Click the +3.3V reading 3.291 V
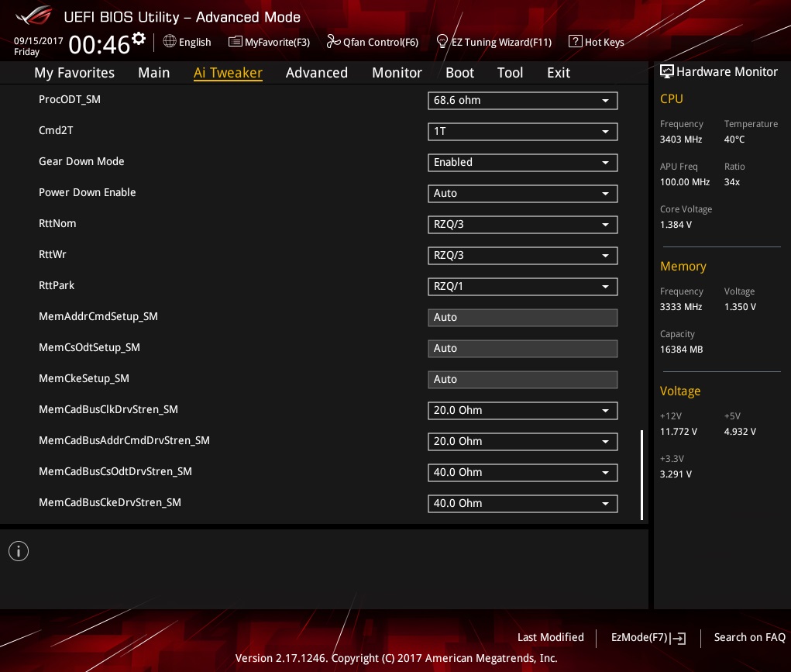This screenshot has height=672, width=791. click(676, 474)
